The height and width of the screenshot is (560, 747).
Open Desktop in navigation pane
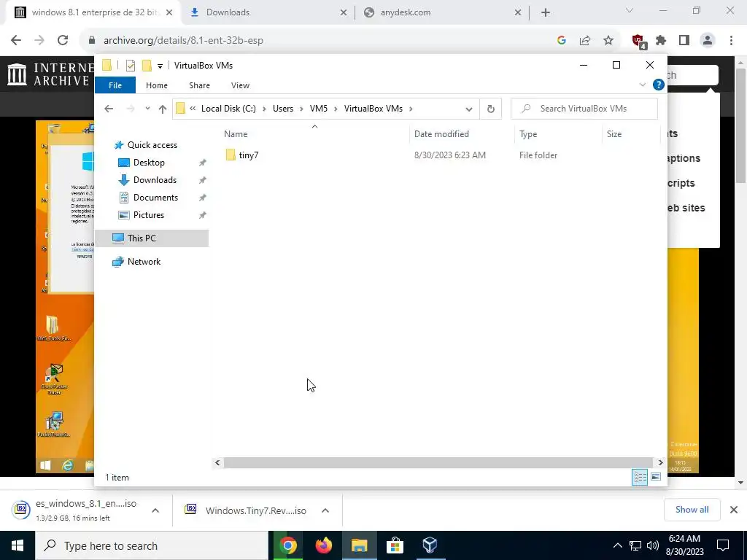pos(149,163)
